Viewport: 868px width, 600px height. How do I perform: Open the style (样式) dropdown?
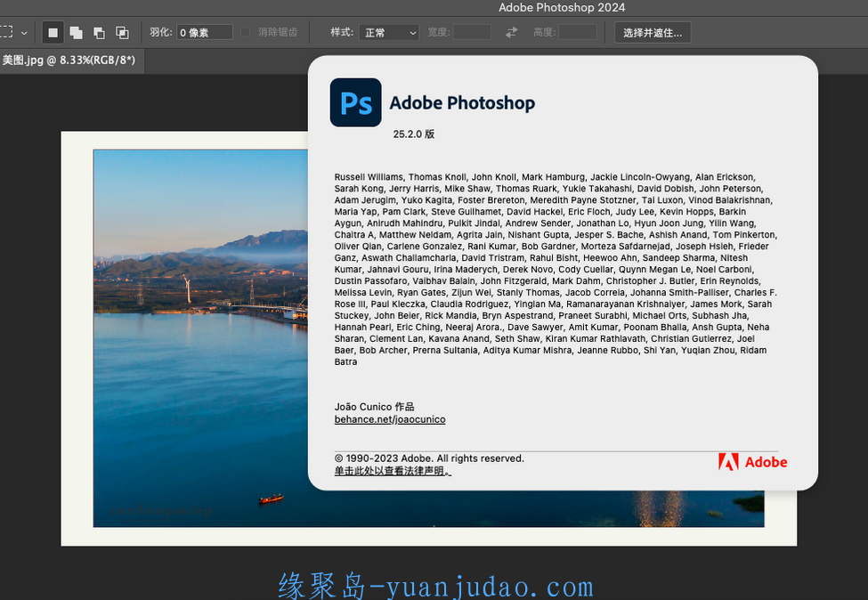(389, 33)
